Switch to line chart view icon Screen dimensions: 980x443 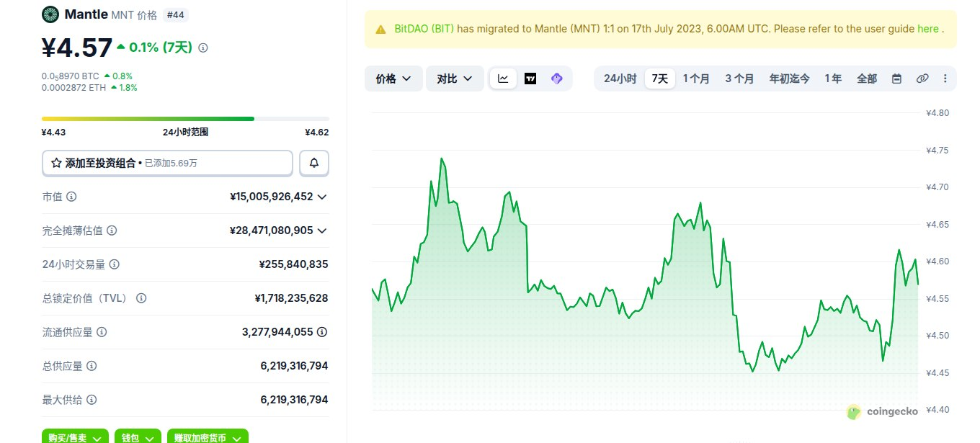(503, 79)
